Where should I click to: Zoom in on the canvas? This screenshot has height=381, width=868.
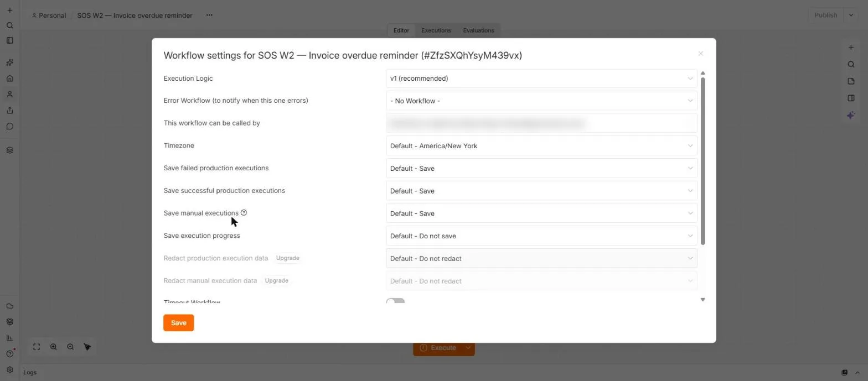tap(54, 347)
